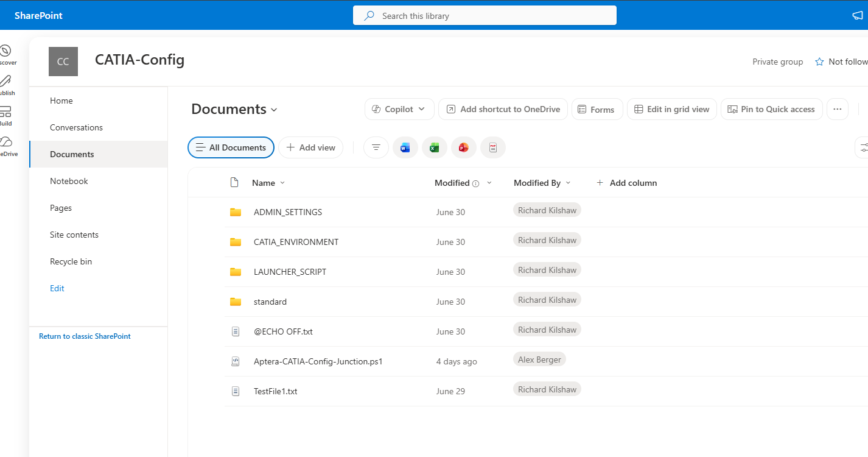868x457 pixels.
Task: Click Edit in grid view button
Action: 672,109
